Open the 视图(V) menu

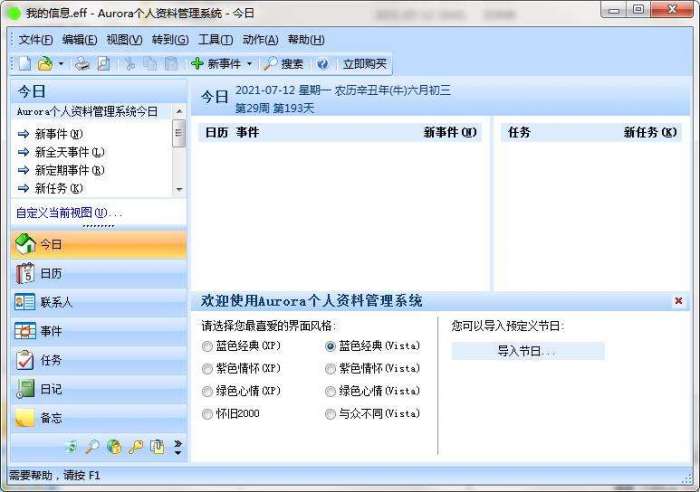coord(124,40)
